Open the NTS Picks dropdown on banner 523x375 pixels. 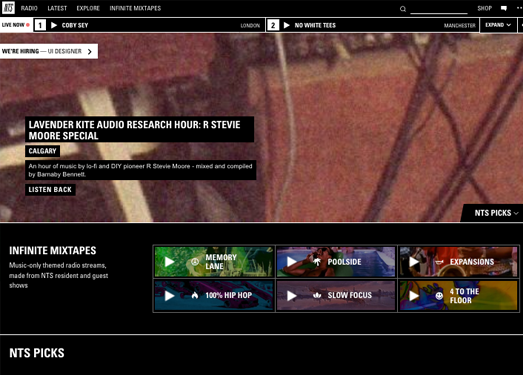(x=496, y=213)
